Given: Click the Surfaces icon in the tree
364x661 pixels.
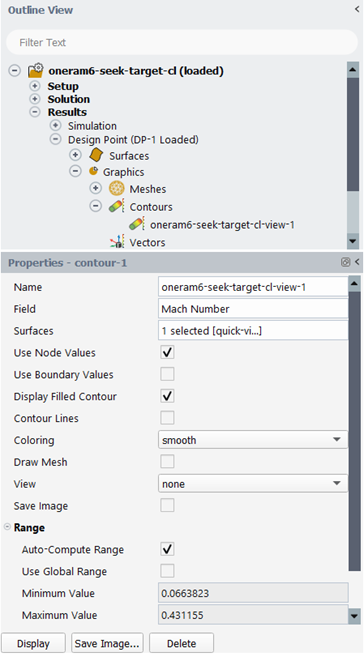Looking at the screenshot, I should tap(96, 155).
